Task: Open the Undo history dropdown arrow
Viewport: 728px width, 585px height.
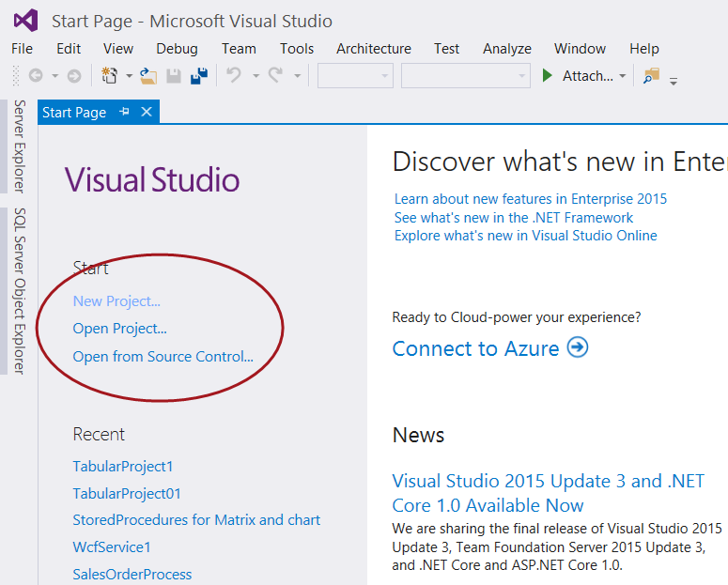Action: coord(256,76)
